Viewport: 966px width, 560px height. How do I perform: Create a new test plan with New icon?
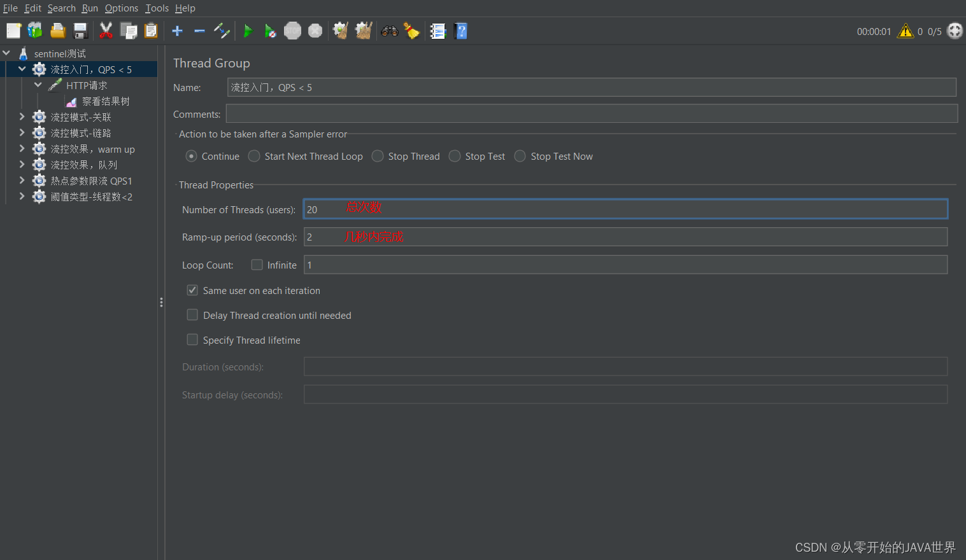pos(13,31)
